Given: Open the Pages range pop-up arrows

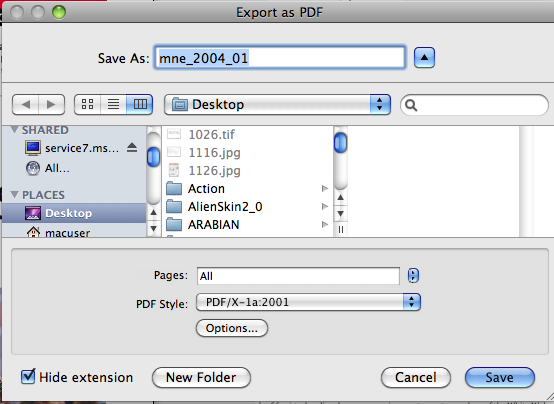Looking at the screenshot, I should [413, 275].
